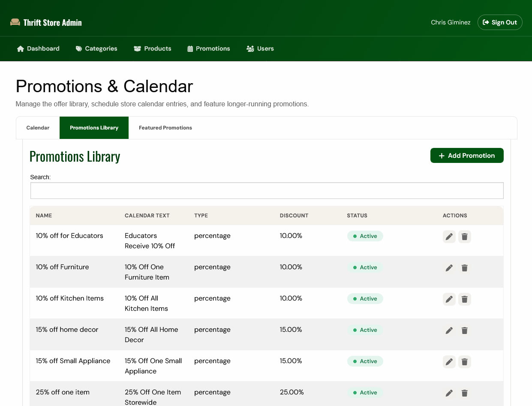
Task: Click the DISCOUNT column header
Action: tap(294, 216)
